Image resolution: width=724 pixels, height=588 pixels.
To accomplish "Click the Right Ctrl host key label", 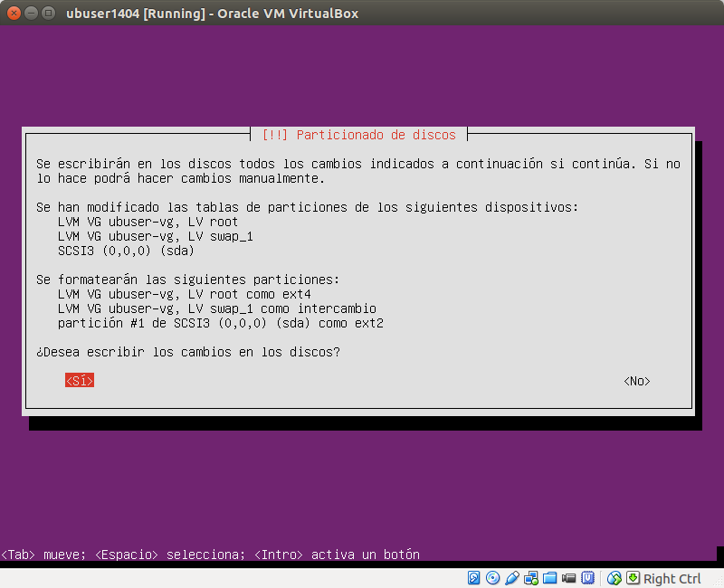I will click(x=672, y=578).
